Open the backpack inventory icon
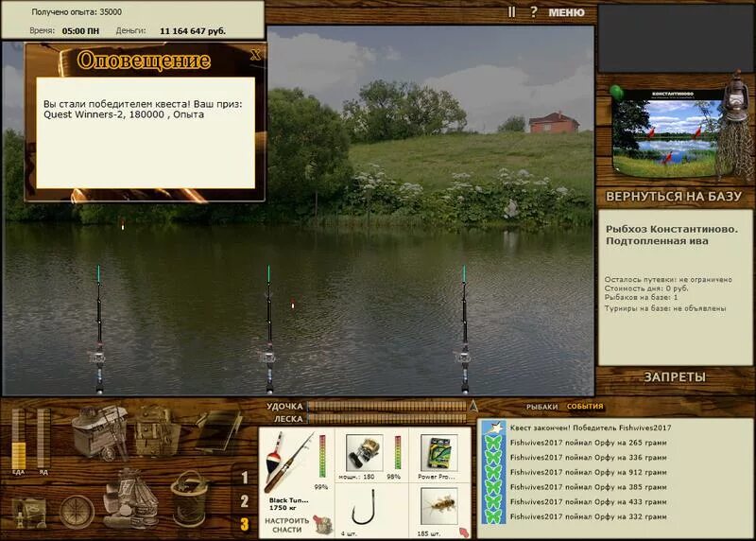756x541 pixels. click(156, 431)
